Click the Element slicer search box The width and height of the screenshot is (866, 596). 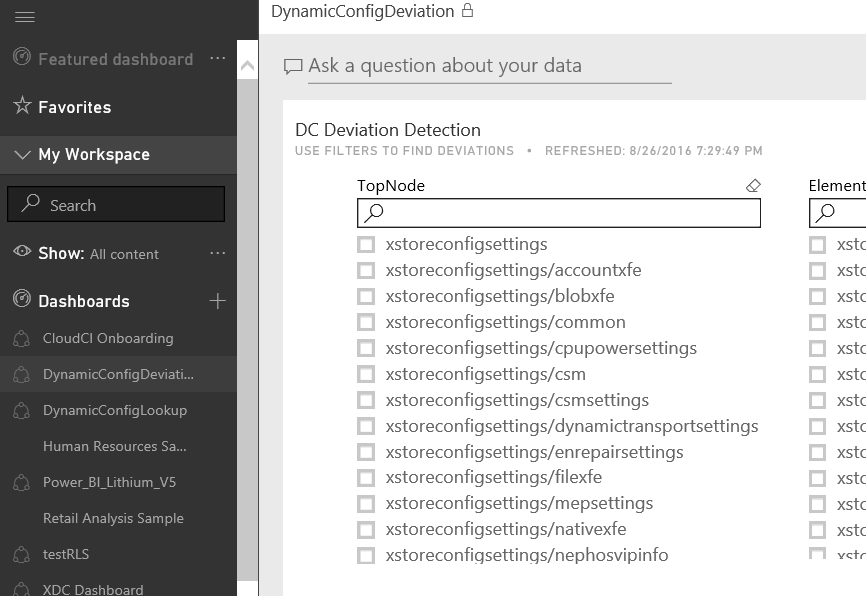(837, 213)
